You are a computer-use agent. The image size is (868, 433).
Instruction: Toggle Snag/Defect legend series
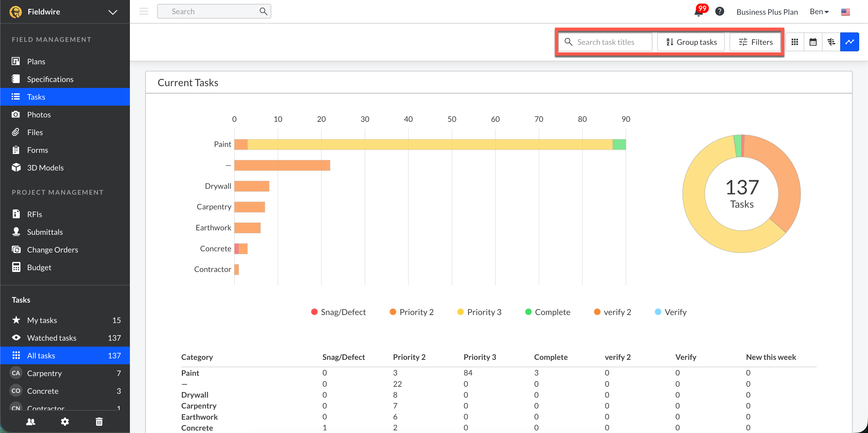338,312
